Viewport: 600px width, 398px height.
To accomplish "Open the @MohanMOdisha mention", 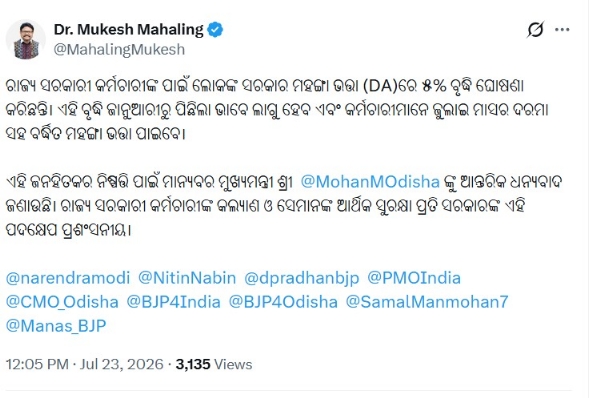I will point(370,182).
